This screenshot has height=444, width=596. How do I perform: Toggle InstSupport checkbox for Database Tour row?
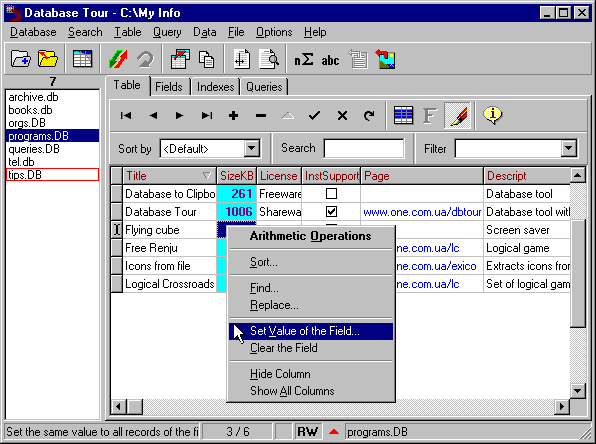click(x=331, y=211)
